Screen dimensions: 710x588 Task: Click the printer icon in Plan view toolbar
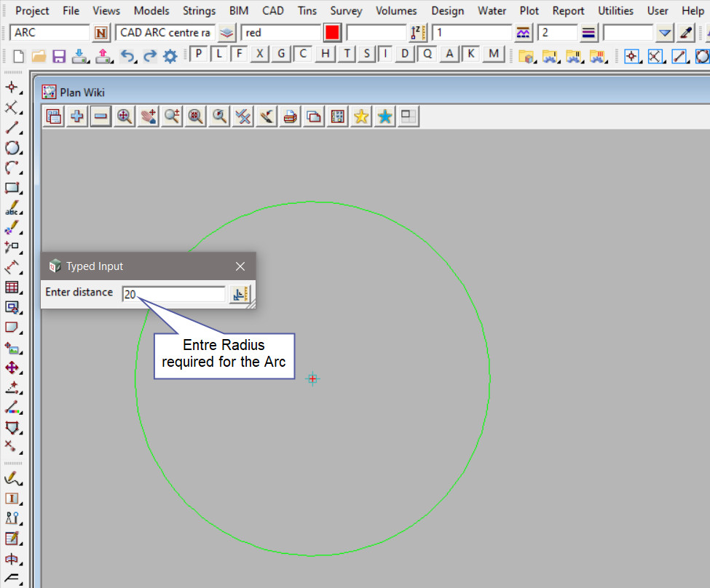[290, 116]
